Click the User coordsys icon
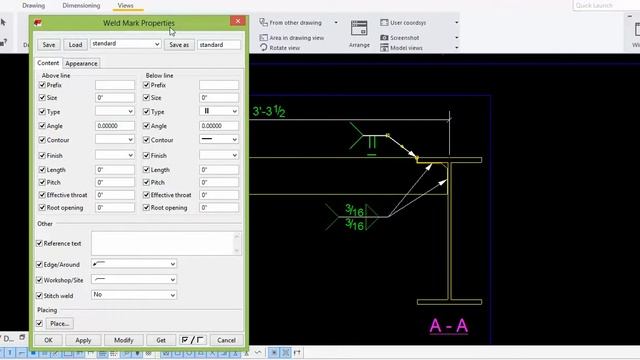 [x=384, y=22]
